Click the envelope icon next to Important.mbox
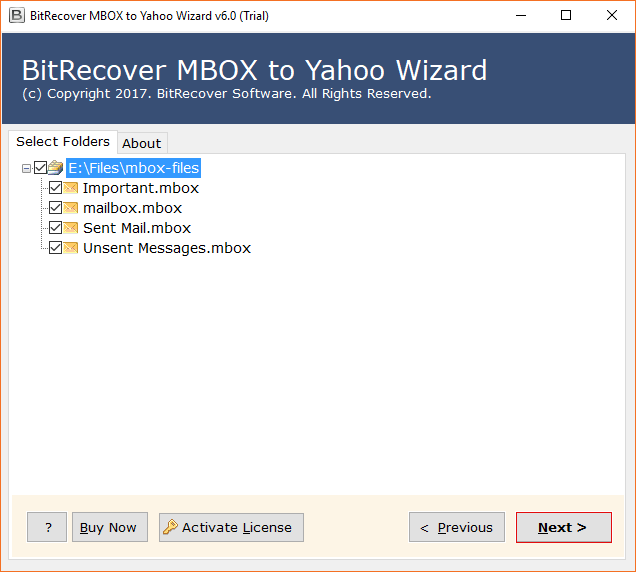This screenshot has height=572, width=636. (71, 188)
